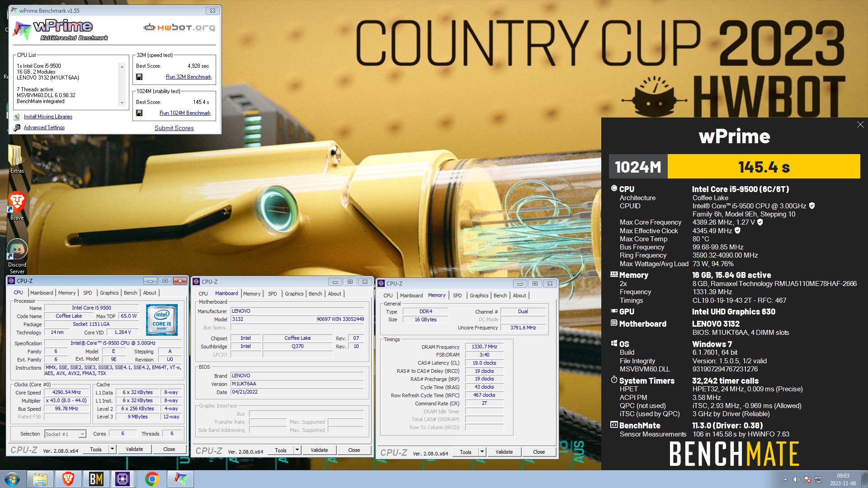This screenshot has height=488, width=868.
Task: Open About tab in first CPU-Z window
Action: tap(150, 293)
